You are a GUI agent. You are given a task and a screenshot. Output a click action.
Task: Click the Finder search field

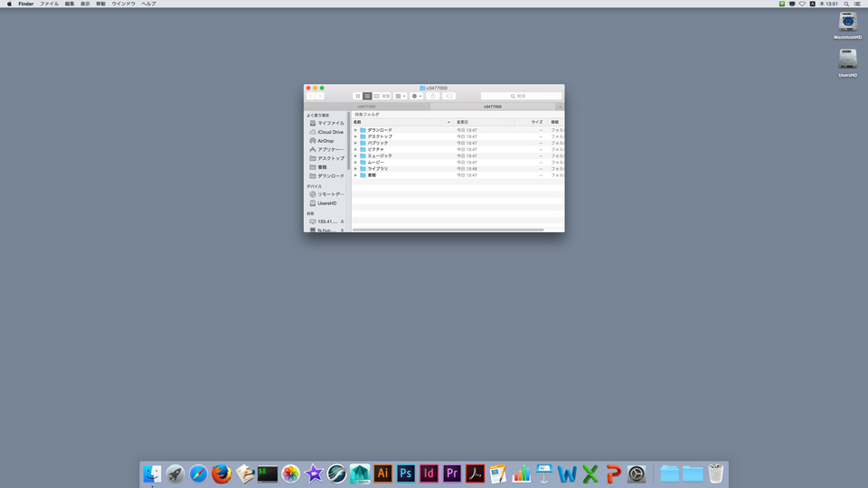pos(521,97)
